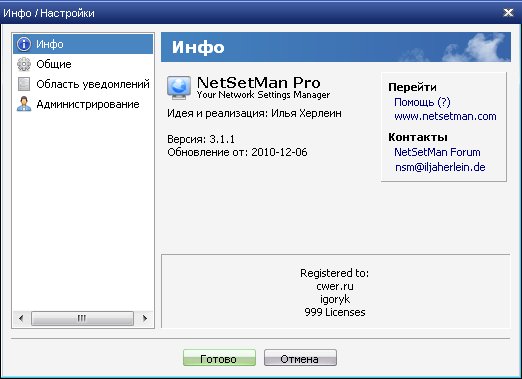522x379 pixels.
Task: Click the sidebar scrollbar left arrow
Action: tap(21, 318)
